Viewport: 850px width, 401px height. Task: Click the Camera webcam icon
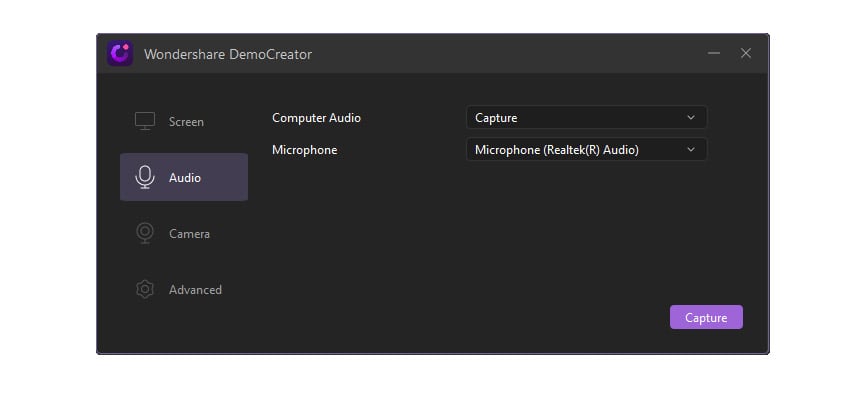(x=145, y=233)
